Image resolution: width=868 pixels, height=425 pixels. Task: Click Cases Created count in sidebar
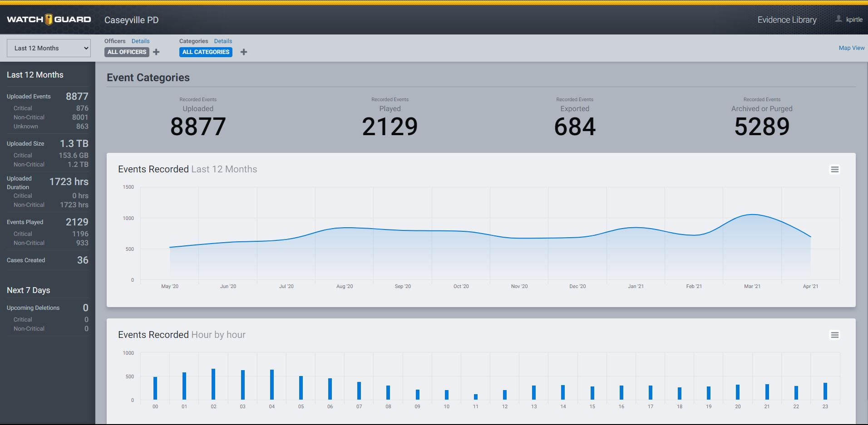click(83, 260)
